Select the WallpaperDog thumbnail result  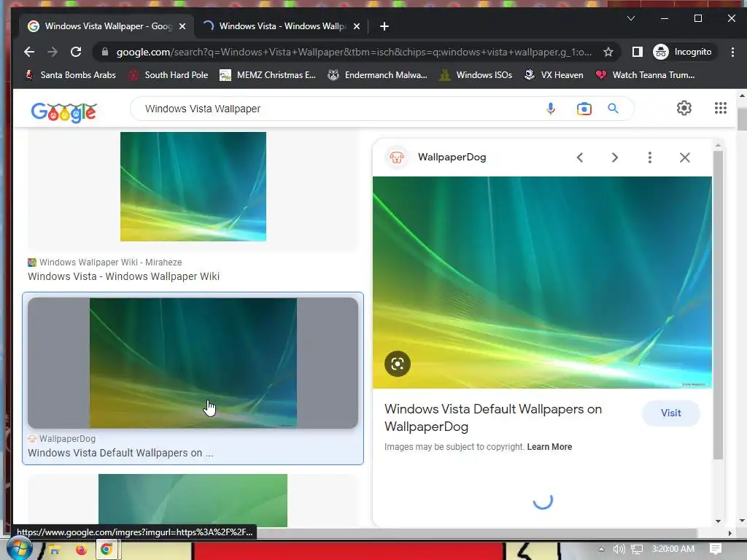coord(193,363)
